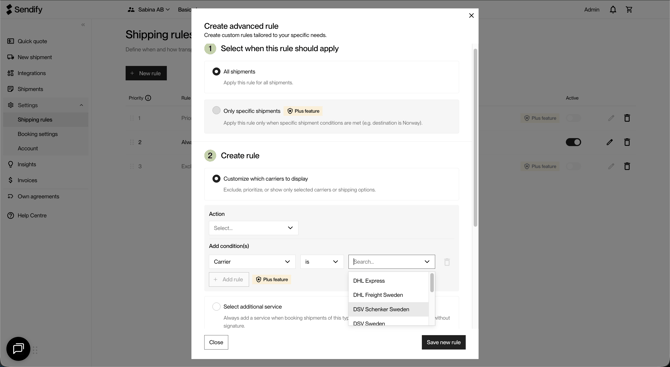
Task: Open the chat support bubble
Action: click(18, 349)
